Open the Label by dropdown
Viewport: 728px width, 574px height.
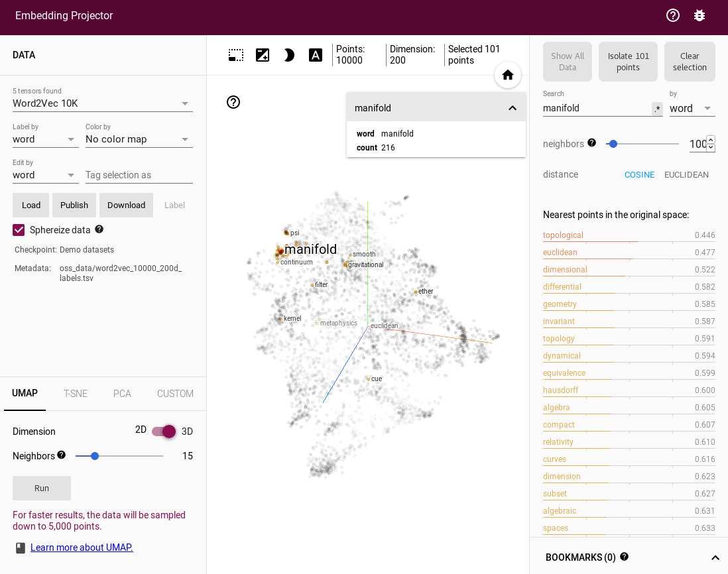tap(46, 139)
